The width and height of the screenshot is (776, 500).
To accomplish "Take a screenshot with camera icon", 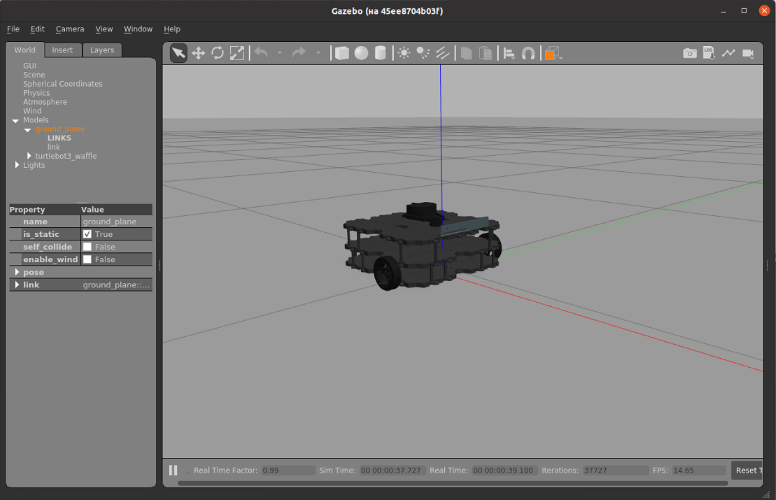I will pyautogui.click(x=689, y=53).
